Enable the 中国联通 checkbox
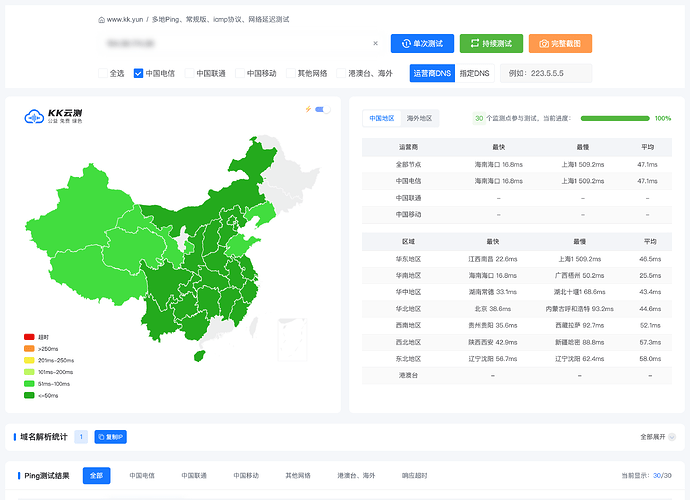Viewport: 690px width, 500px height. [x=189, y=73]
